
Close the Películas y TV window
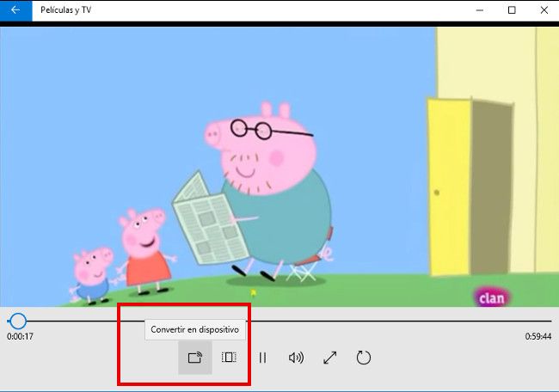pyautogui.click(x=544, y=10)
